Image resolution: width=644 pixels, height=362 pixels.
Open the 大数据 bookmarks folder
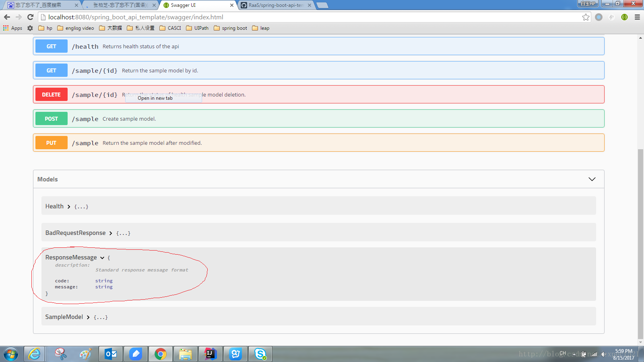[x=110, y=28]
